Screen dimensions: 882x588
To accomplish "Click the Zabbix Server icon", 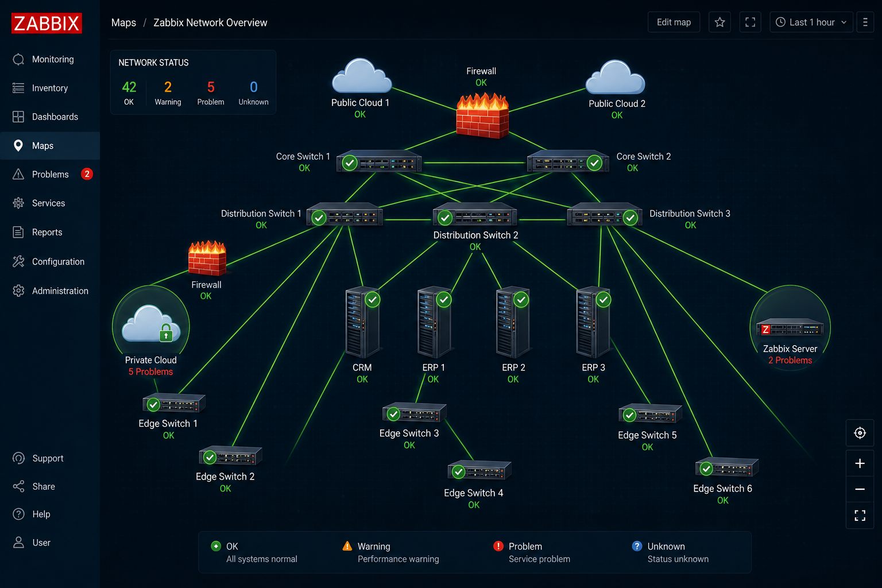I will [x=790, y=328].
